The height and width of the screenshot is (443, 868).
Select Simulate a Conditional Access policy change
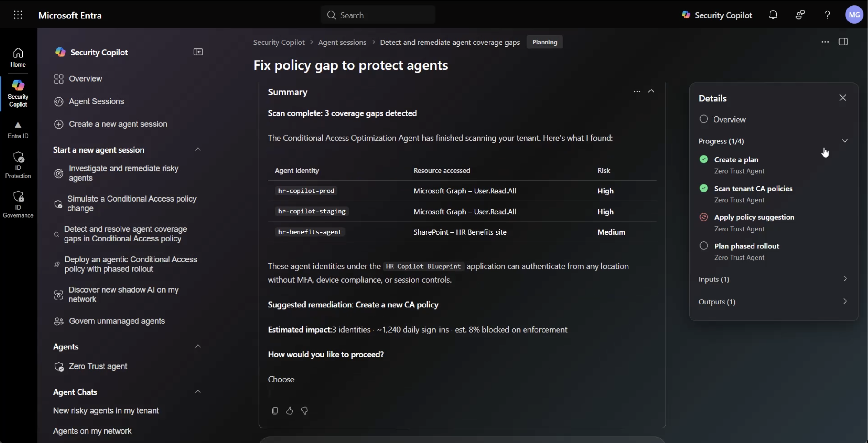[125, 203]
